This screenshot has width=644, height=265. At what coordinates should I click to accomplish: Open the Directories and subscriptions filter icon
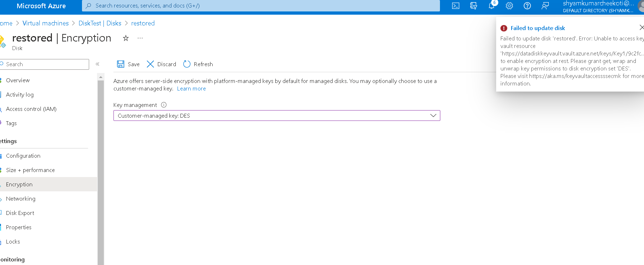[x=474, y=6]
